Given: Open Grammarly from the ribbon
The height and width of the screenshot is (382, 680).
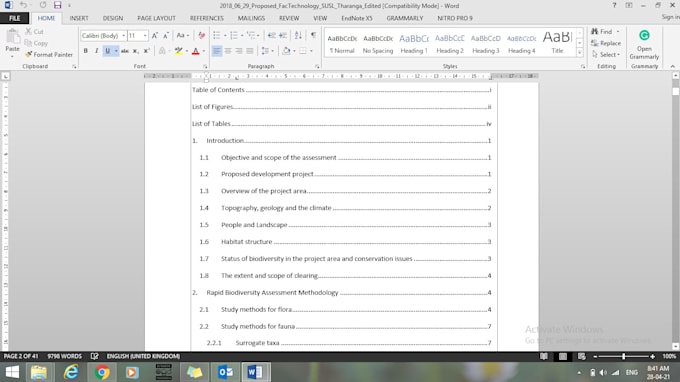Looking at the screenshot, I should pyautogui.click(x=644, y=45).
